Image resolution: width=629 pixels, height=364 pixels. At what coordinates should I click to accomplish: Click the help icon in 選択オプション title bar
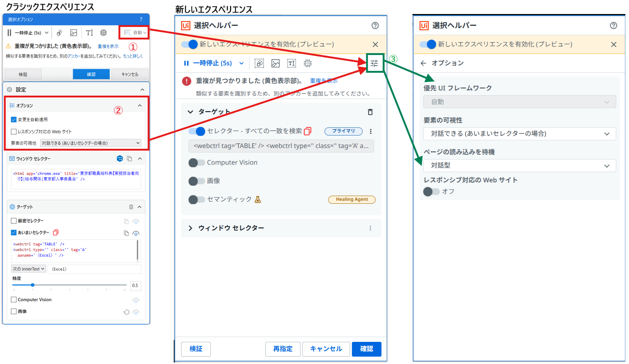point(141,19)
